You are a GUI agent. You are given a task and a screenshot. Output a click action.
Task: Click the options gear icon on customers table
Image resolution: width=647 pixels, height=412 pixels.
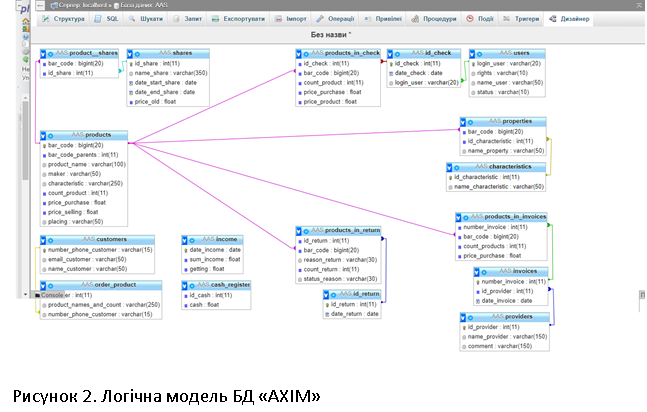pyautogui.click(x=50, y=240)
